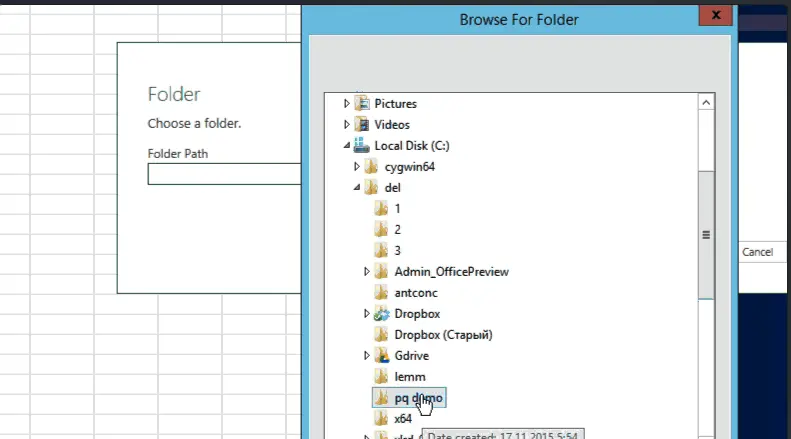Screen dimensions: 791x439
Task: Expand the Gdrive folder node
Action: (x=368, y=356)
